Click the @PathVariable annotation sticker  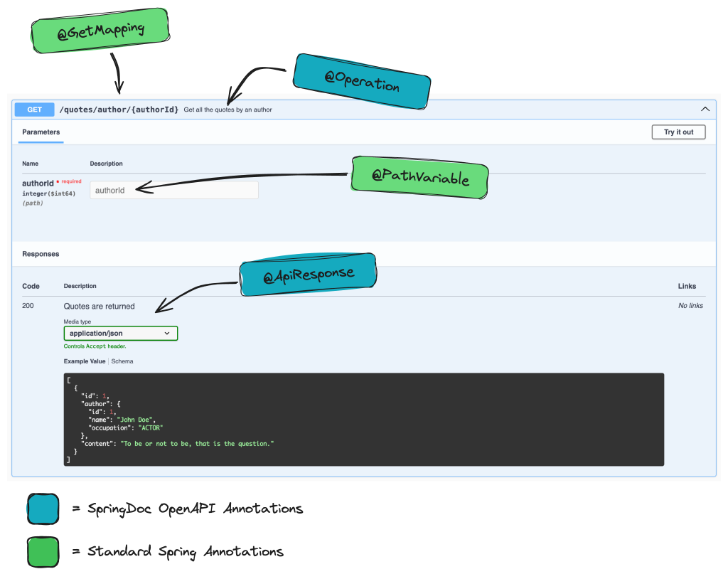(419, 177)
